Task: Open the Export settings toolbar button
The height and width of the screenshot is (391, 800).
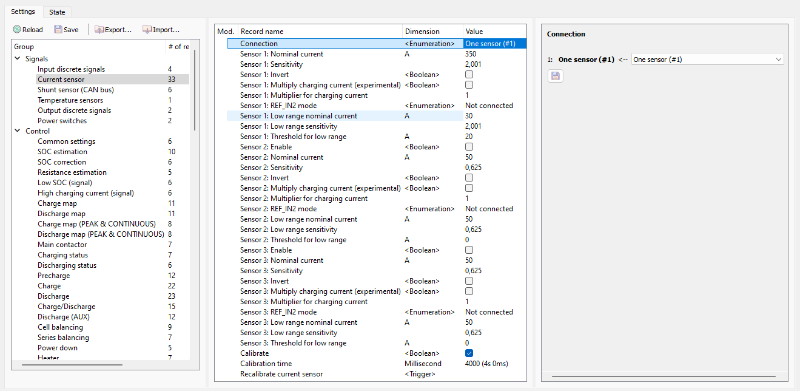Action: click(113, 30)
